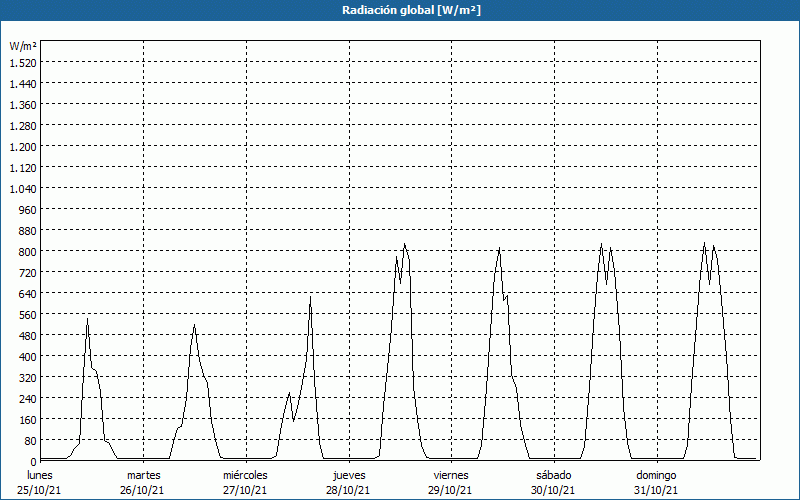800x500 pixels.
Task: Click the W/m² axis unit label
Action: point(23,46)
